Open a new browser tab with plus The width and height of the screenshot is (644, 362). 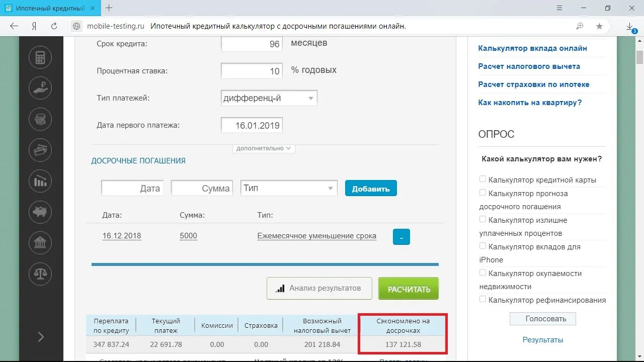click(x=109, y=8)
